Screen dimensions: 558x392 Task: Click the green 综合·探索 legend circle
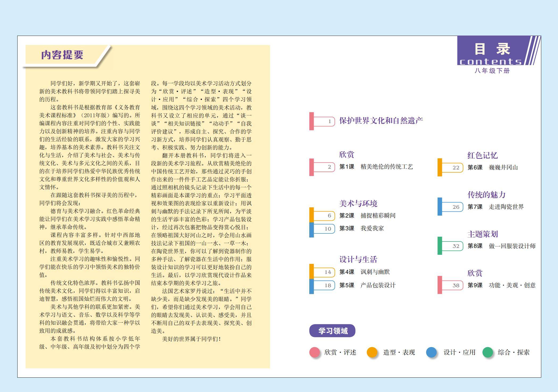pos(487,352)
